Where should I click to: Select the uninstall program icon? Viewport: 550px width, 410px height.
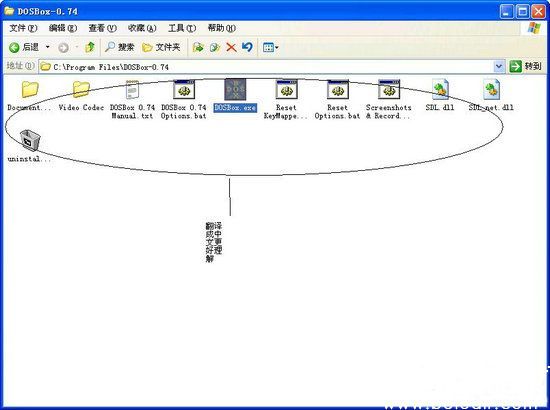click(x=30, y=140)
